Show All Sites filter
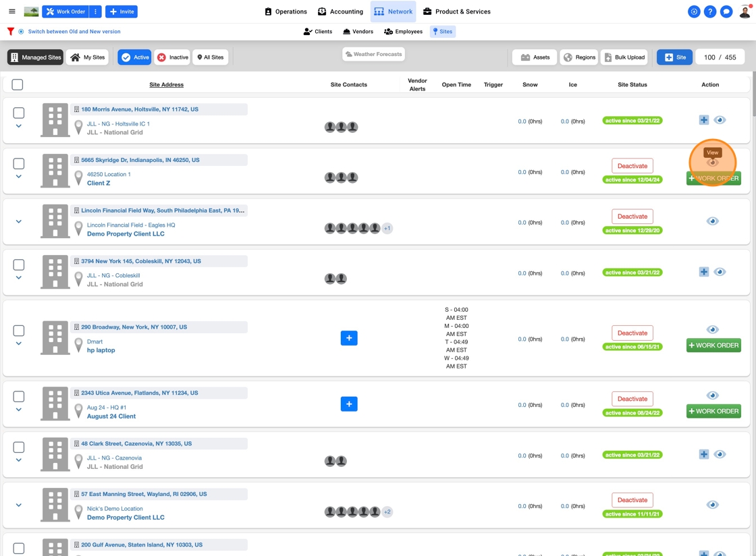Screen dimensions: 756x556 (x=211, y=57)
